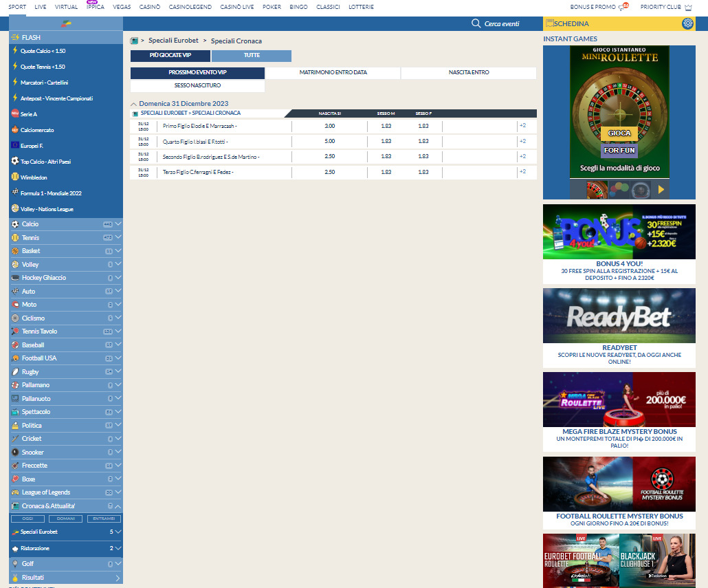The image size is (708, 588).
Task: Bet 5.00 on Quarto Figlio Blasi Totti
Action: pos(330,142)
